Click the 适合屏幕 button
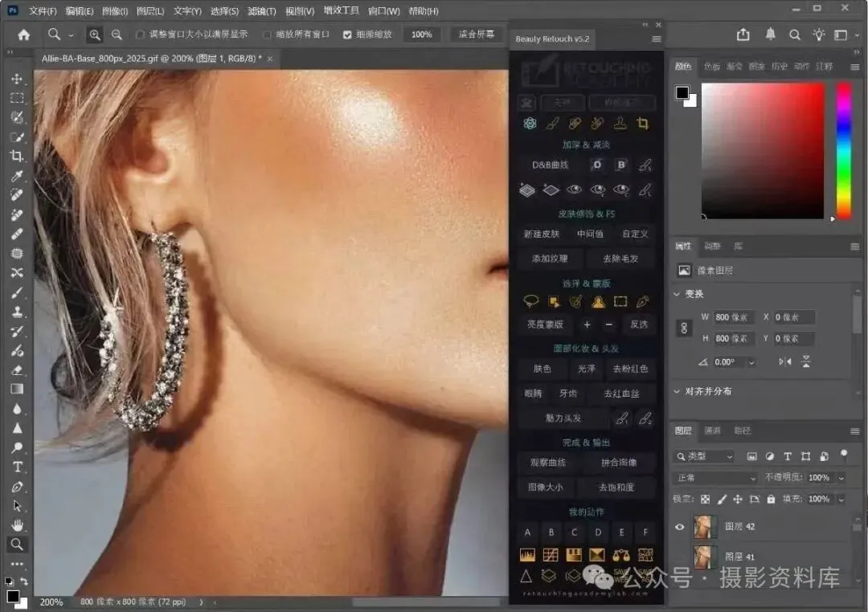The image size is (868, 612). tap(476, 35)
